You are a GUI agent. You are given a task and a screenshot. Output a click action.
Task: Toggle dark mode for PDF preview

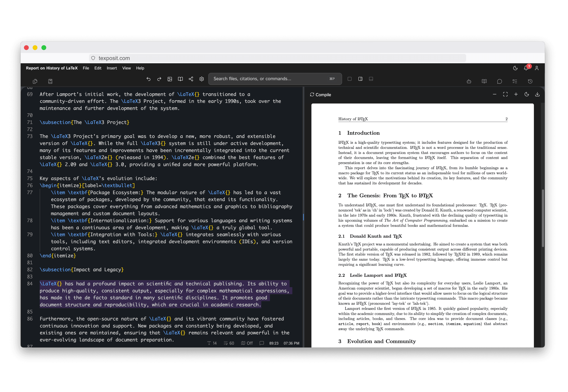click(527, 94)
